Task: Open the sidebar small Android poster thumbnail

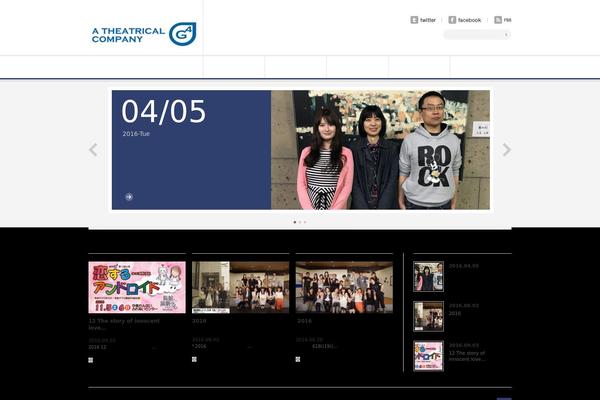Action: pos(429,356)
